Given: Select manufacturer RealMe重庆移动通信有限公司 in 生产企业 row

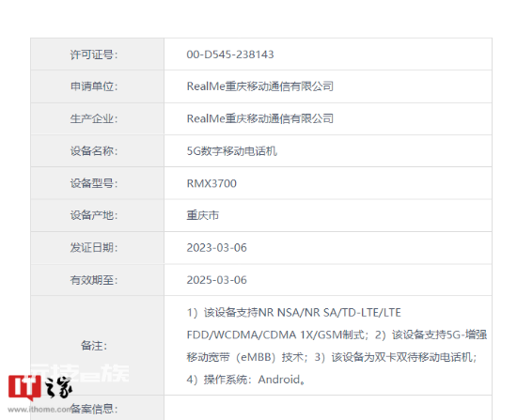Looking at the screenshot, I should click(x=260, y=118).
